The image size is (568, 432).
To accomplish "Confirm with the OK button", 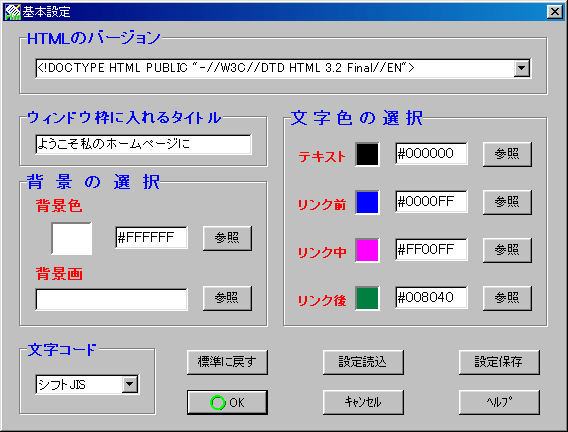I will [x=227, y=402].
